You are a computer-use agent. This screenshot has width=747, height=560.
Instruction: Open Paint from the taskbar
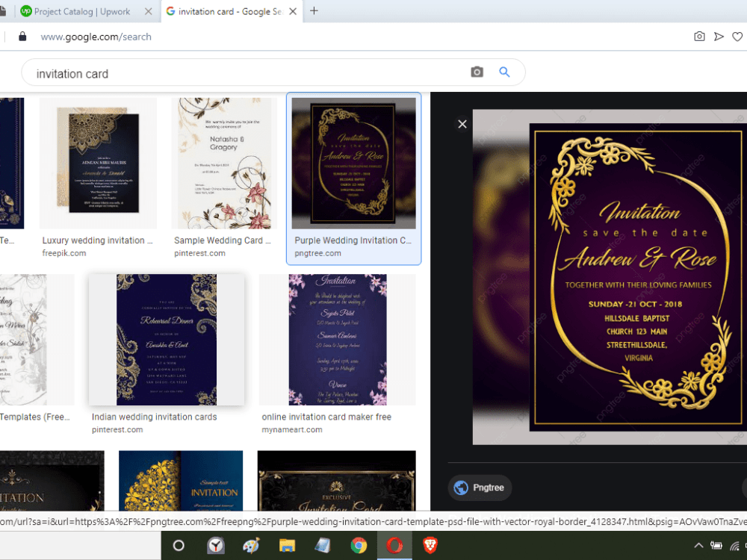(x=251, y=546)
